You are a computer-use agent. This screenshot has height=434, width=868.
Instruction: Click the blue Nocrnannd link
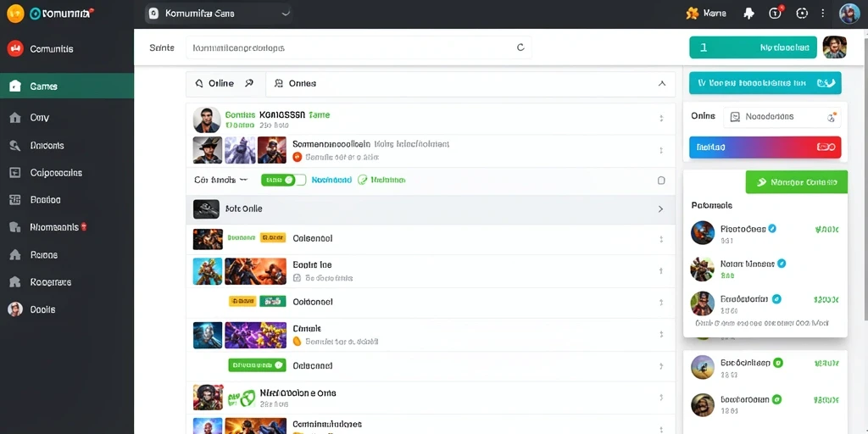coord(331,180)
